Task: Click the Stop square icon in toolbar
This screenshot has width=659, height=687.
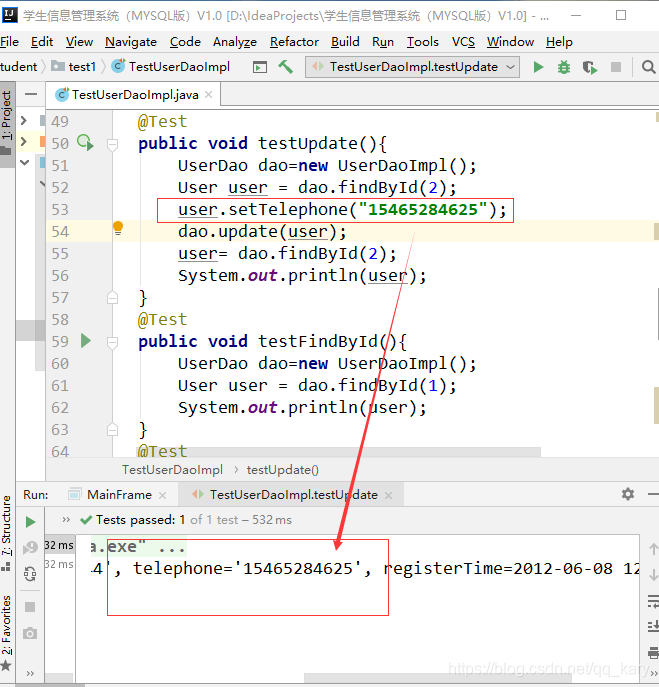Action: point(616,67)
